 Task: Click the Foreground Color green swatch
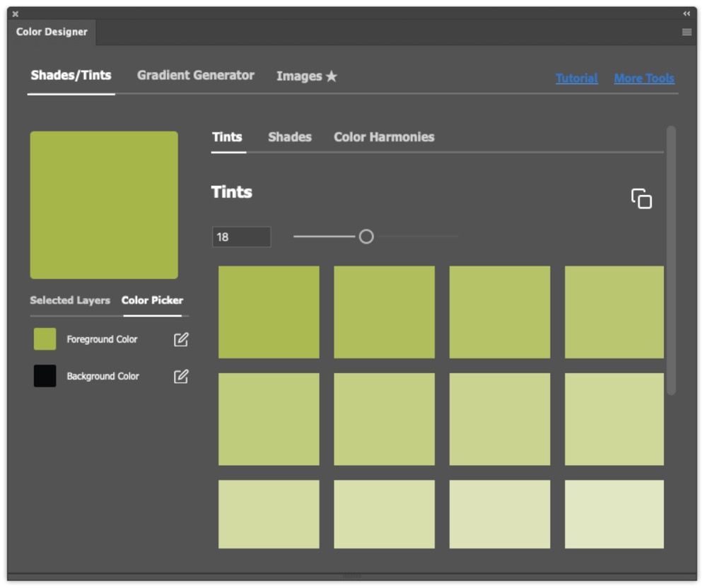(45, 339)
